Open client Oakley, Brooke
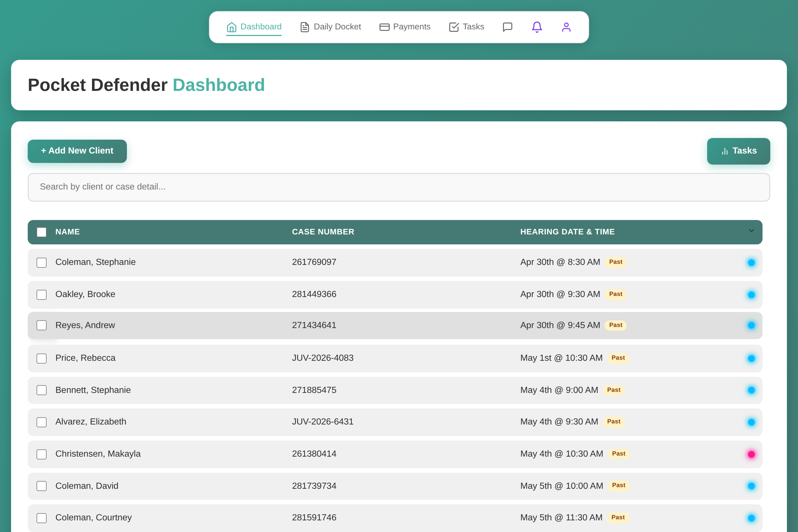Image resolution: width=798 pixels, height=532 pixels. point(85,294)
